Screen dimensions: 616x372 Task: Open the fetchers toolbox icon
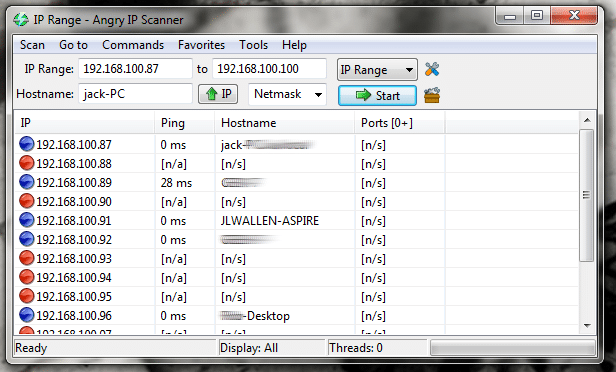(x=432, y=95)
